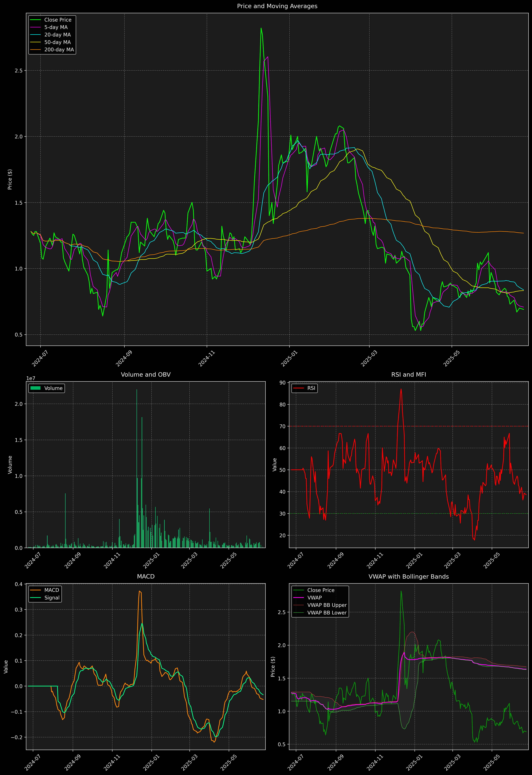Click the 'Value' y-axis label of the MACD chart
The image size is (532, 775).
pos(6,667)
